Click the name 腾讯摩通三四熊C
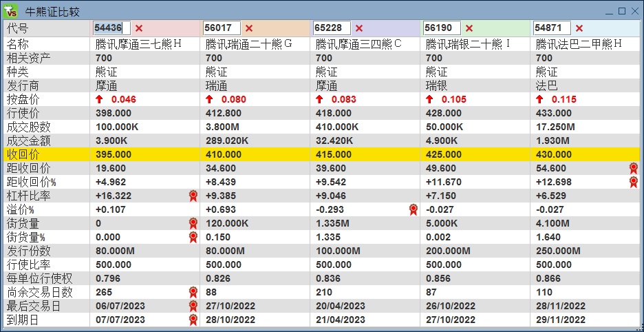This screenshot has width=644, height=332. pos(358,44)
